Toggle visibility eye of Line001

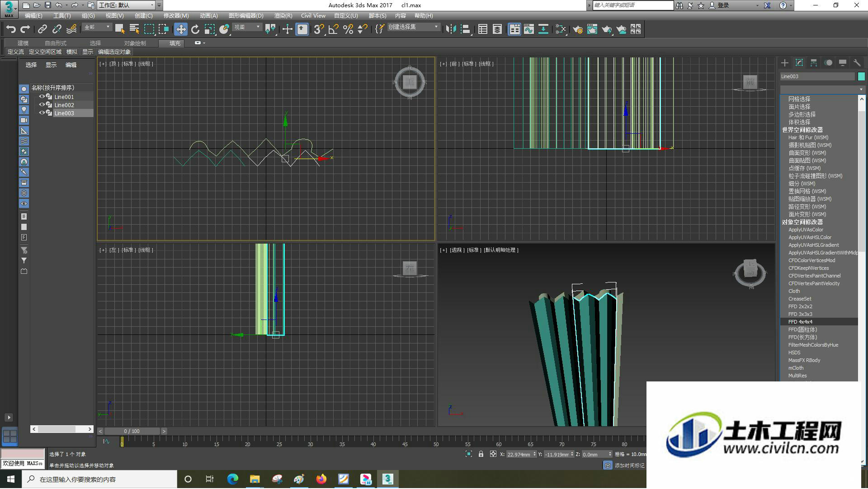click(x=42, y=97)
